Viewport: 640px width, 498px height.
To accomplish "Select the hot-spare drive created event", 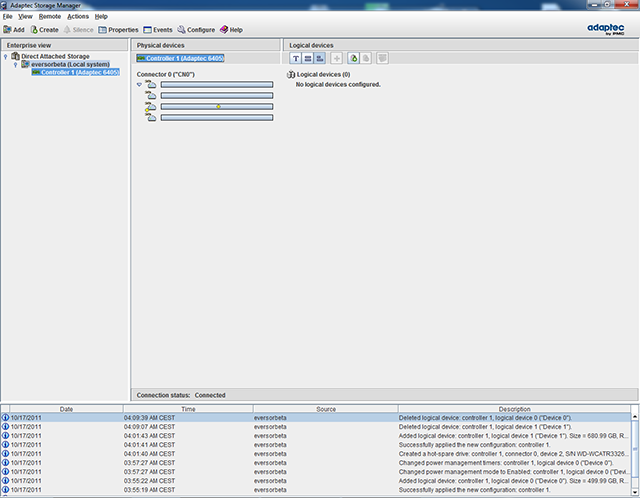I will click(x=316, y=454).
